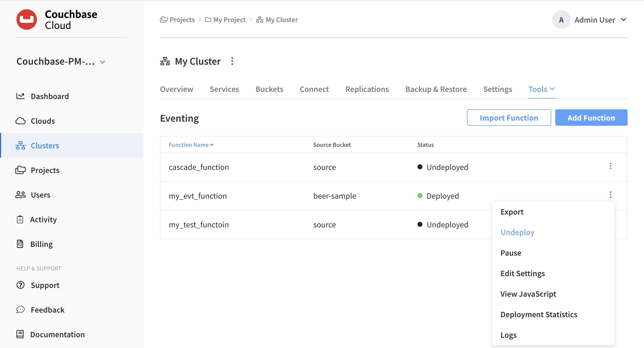Viewport: 644px width, 348px height.
Task: Click the Activity clipboard icon
Action: pyautogui.click(x=20, y=219)
